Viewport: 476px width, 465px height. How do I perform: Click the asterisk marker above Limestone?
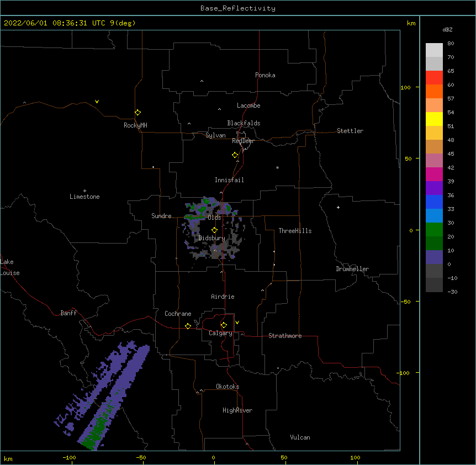pos(84,191)
